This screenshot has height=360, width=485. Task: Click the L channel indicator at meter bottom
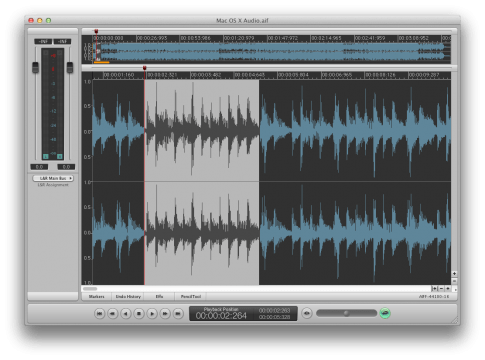pyautogui.click(x=46, y=156)
